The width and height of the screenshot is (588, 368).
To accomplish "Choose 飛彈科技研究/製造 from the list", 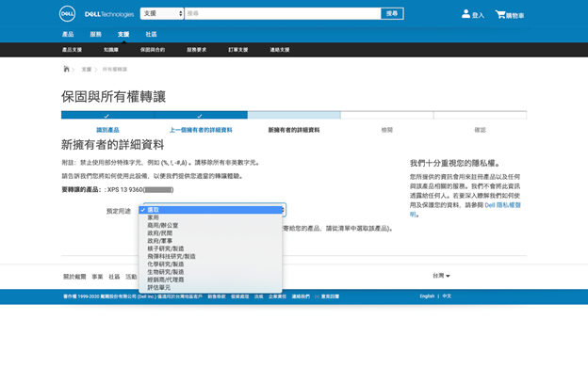I will [x=210, y=256].
